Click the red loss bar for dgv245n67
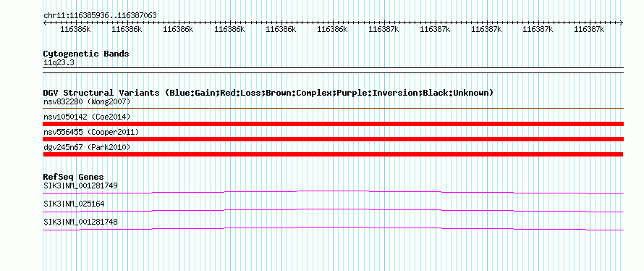Viewport: 644px width, 271px height. click(333, 154)
